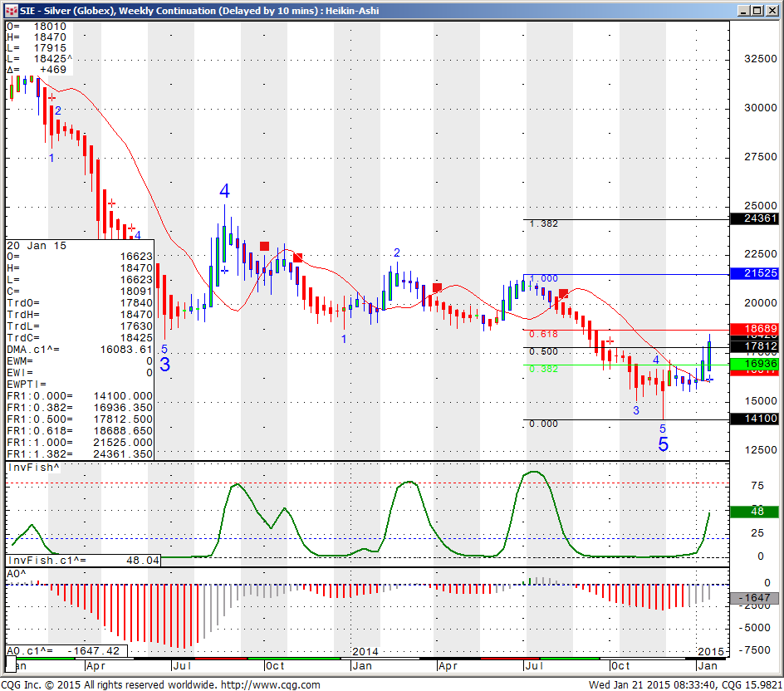The height and width of the screenshot is (691, 784).
Task: Select the 14100 price level tag
Action: [x=754, y=419]
